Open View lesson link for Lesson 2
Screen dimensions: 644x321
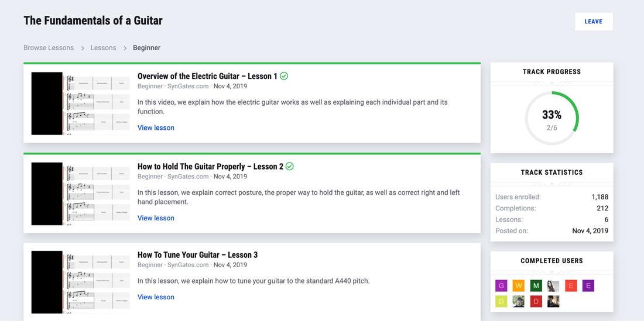[x=156, y=218]
